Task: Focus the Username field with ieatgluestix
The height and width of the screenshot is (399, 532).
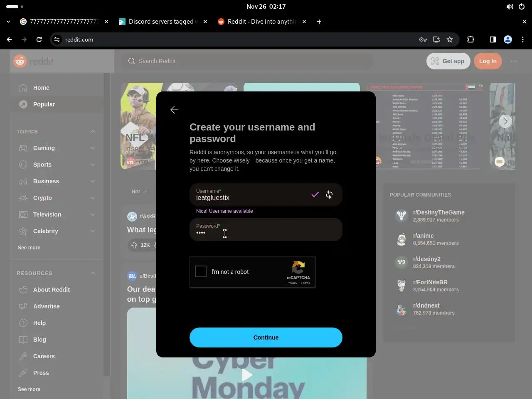Action: point(266,195)
